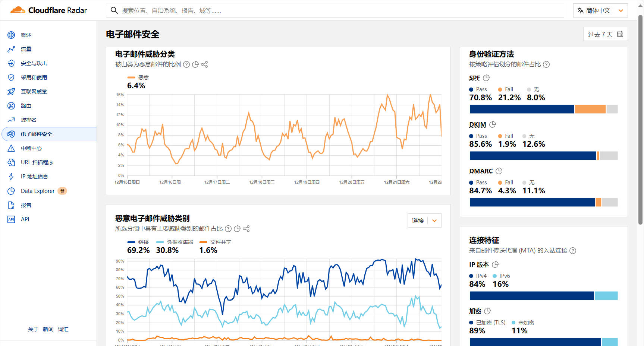The height and width of the screenshot is (346, 644).
Task: Share the 电子邮件威胁分类 chart
Action: pos(204,64)
